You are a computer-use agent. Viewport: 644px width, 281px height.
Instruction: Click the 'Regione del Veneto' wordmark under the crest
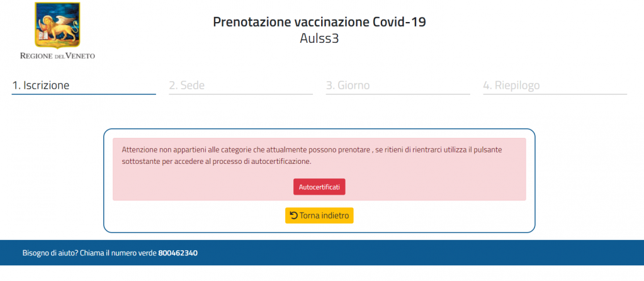click(57, 55)
